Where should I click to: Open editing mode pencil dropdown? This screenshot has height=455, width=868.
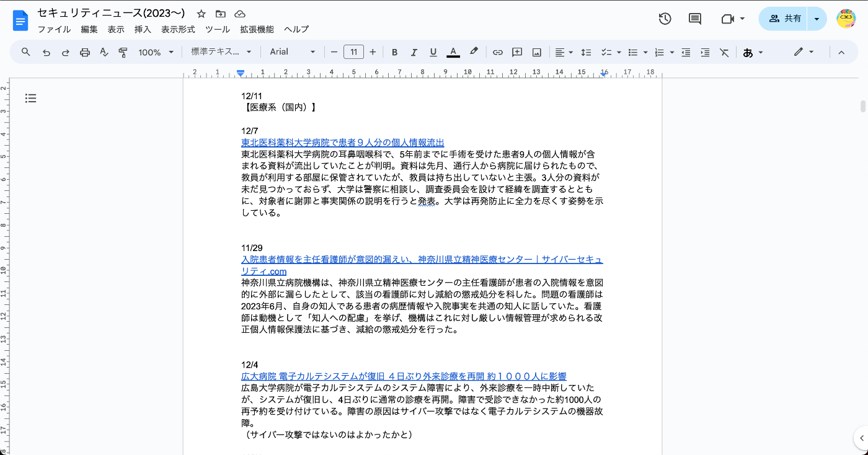click(804, 52)
